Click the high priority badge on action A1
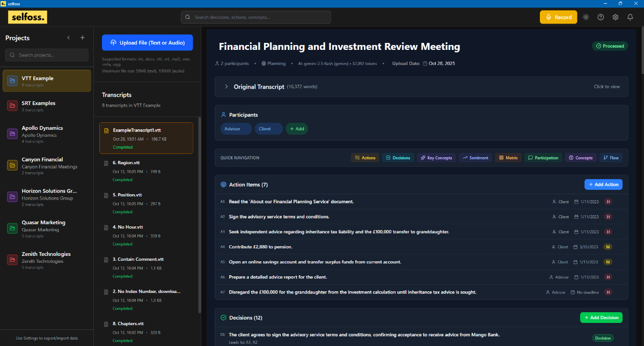Screen dimensions: 644x346 [608, 202]
